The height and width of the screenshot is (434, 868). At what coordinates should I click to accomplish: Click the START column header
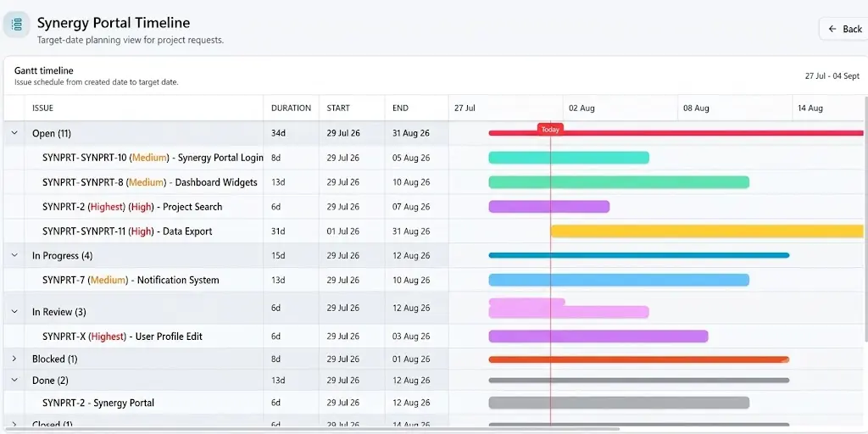click(338, 108)
